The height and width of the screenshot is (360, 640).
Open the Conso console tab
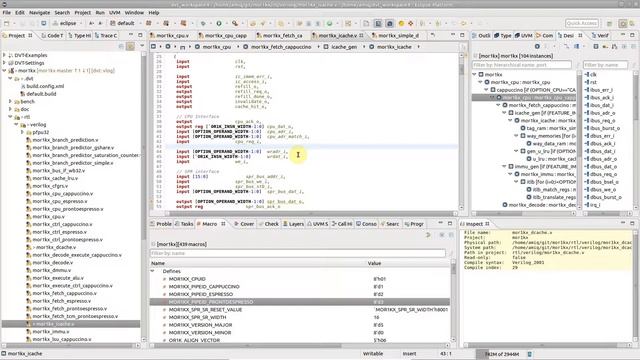(366, 224)
